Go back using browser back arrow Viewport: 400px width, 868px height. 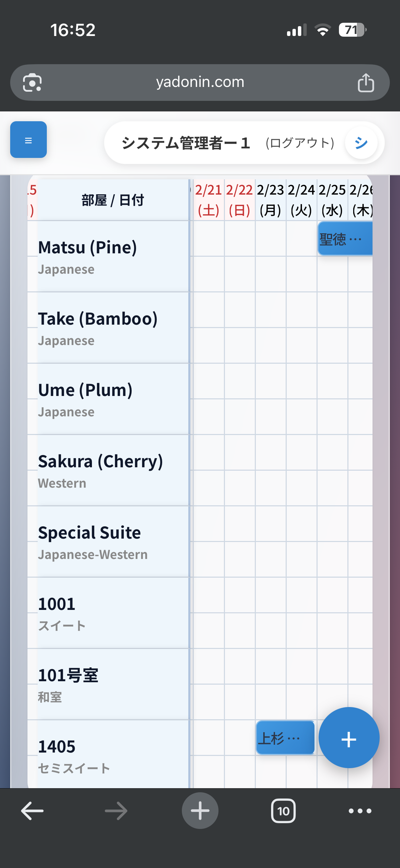coord(32,811)
